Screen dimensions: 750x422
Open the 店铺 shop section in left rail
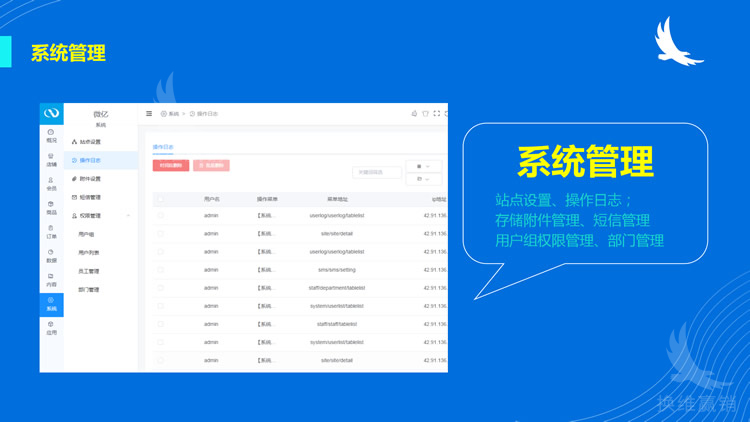coord(51,160)
